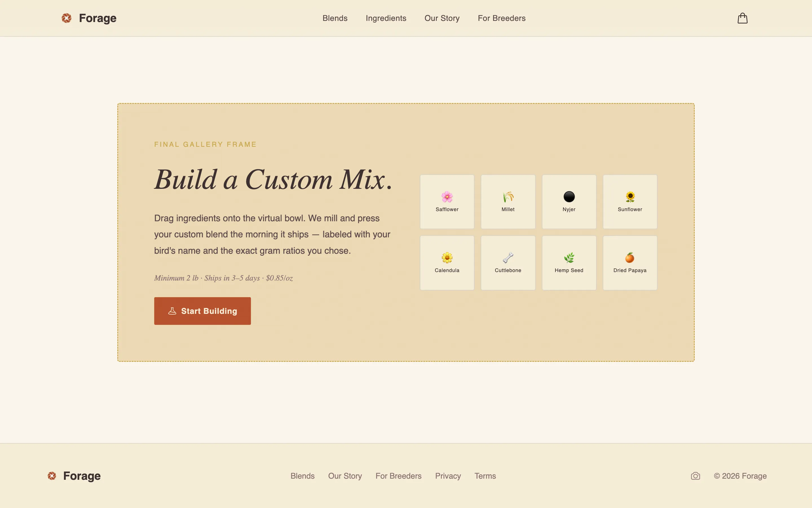812x508 pixels.
Task: Click the © 2026 Forage copyright text
Action: pyautogui.click(x=740, y=476)
